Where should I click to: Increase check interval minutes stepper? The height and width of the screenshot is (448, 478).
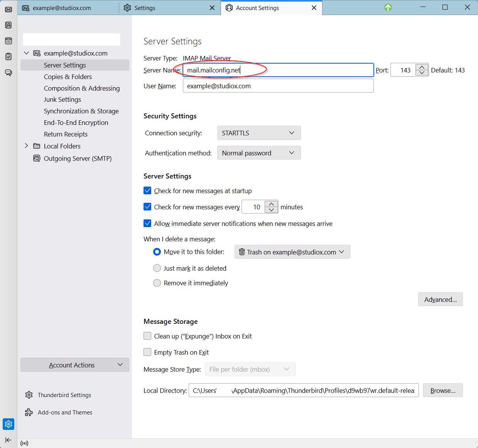(x=272, y=204)
